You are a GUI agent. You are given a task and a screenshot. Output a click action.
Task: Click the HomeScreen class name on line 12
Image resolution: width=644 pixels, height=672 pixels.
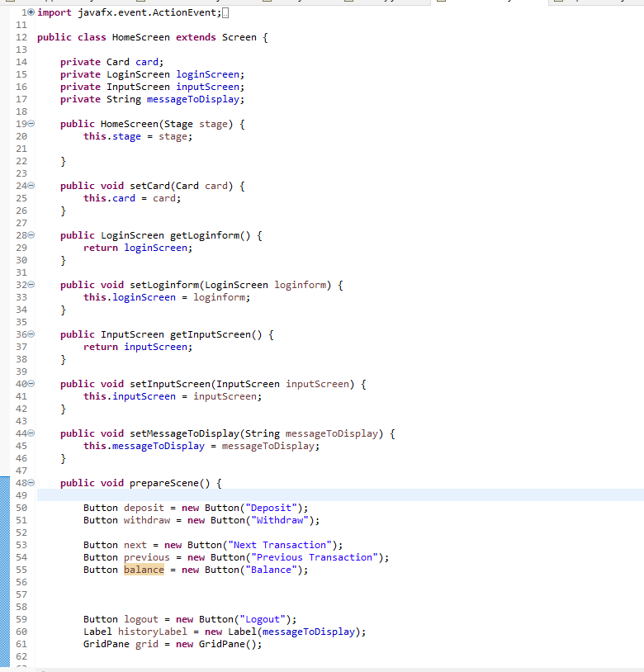pos(141,37)
